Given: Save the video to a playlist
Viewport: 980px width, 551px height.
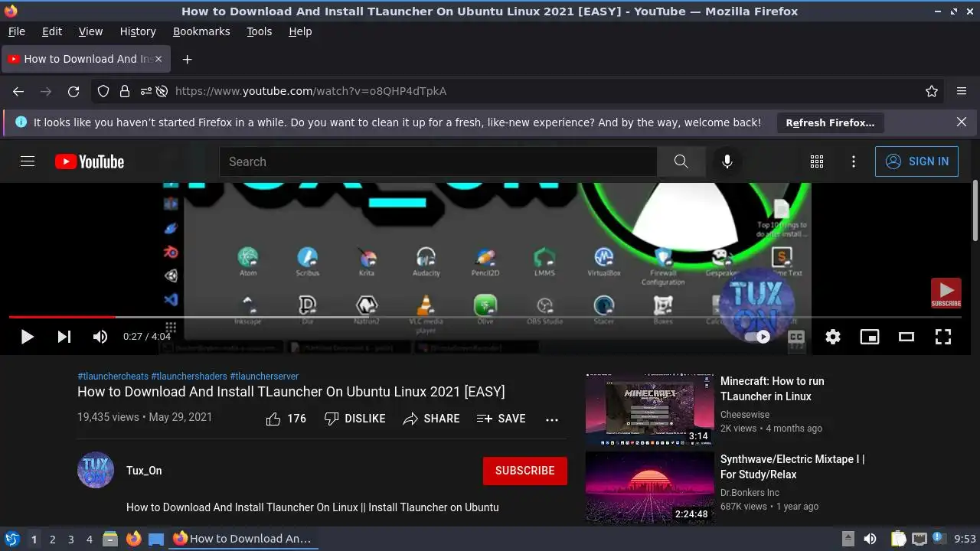Looking at the screenshot, I should [x=501, y=419].
